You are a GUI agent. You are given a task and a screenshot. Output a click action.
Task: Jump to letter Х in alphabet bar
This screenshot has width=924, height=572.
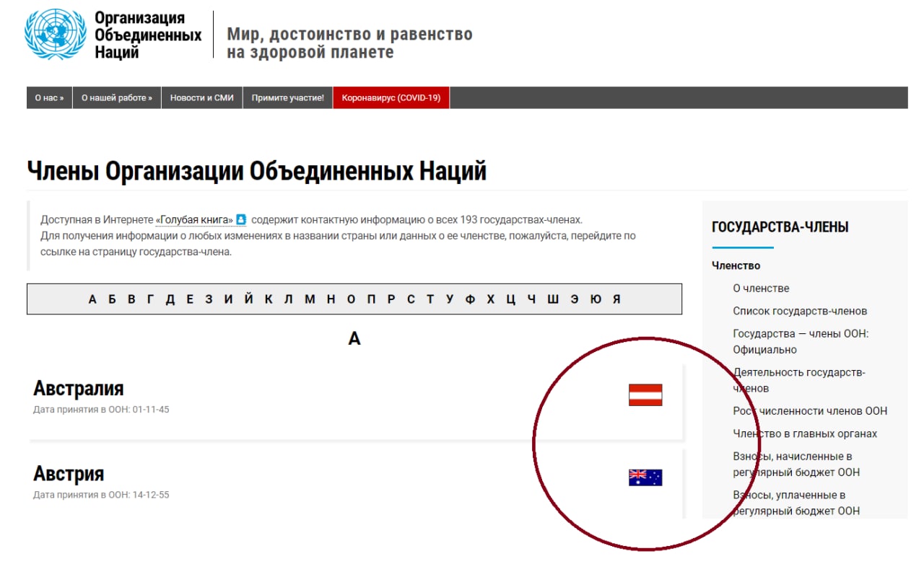(x=490, y=299)
